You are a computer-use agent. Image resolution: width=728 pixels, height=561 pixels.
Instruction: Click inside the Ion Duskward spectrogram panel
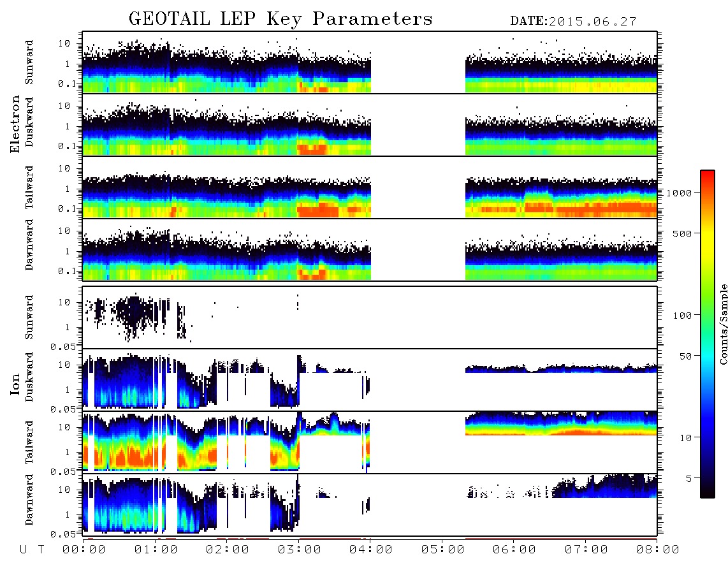(x=370, y=379)
